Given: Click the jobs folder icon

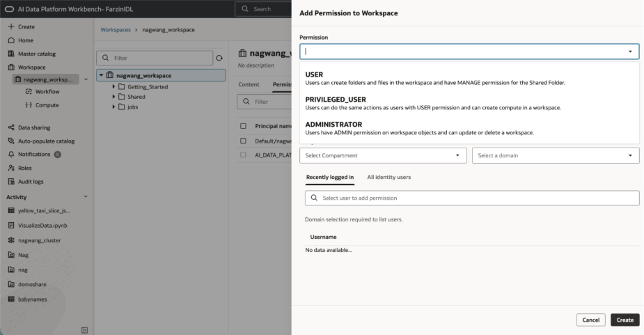Looking at the screenshot, I should pyautogui.click(x=122, y=107).
